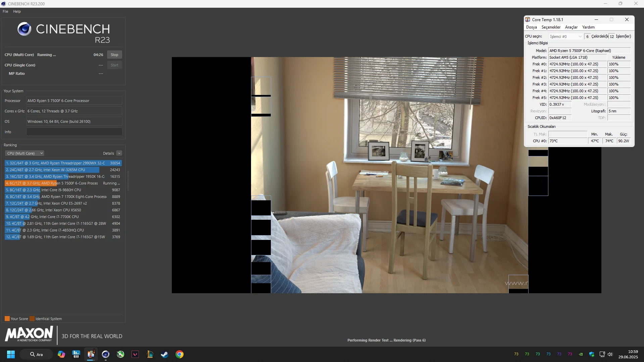The width and height of the screenshot is (644, 362).
Task: Click the Model field in Core Temp
Action: (x=589, y=51)
